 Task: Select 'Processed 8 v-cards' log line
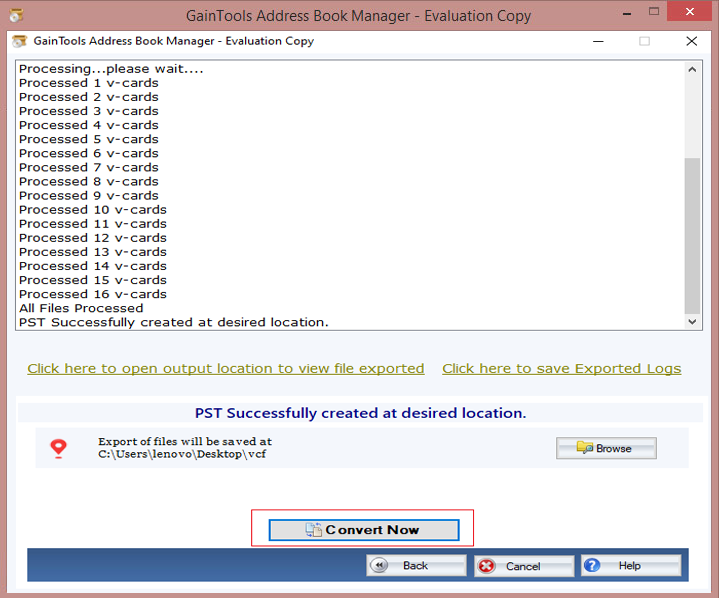point(88,182)
